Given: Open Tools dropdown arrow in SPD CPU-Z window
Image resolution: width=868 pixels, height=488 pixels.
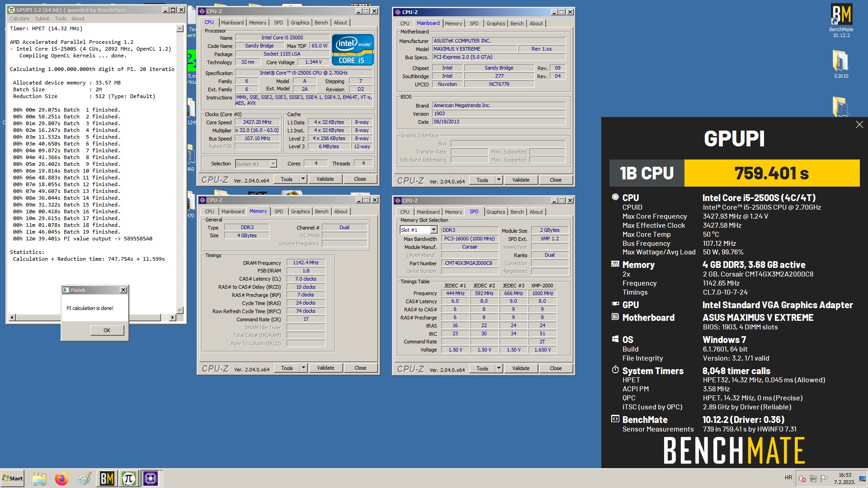Looking at the screenshot, I should [x=499, y=369].
